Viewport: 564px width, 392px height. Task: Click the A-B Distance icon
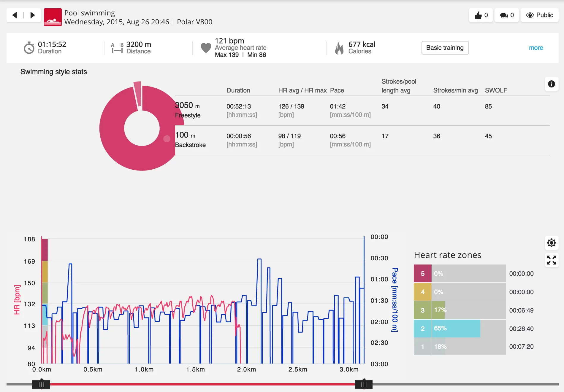pyautogui.click(x=117, y=47)
